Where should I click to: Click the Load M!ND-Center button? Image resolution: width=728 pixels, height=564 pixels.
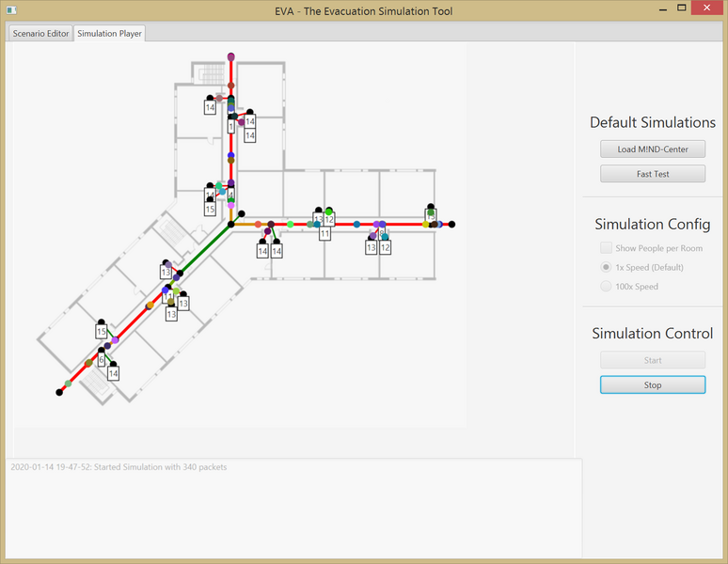click(653, 149)
